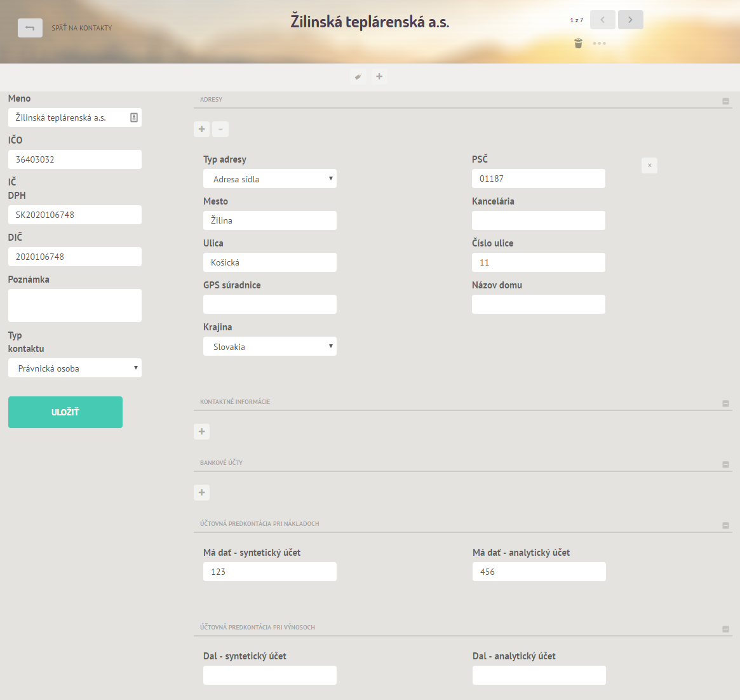The width and height of the screenshot is (740, 700).
Task: Click the Názov domu input field
Action: pos(539,304)
